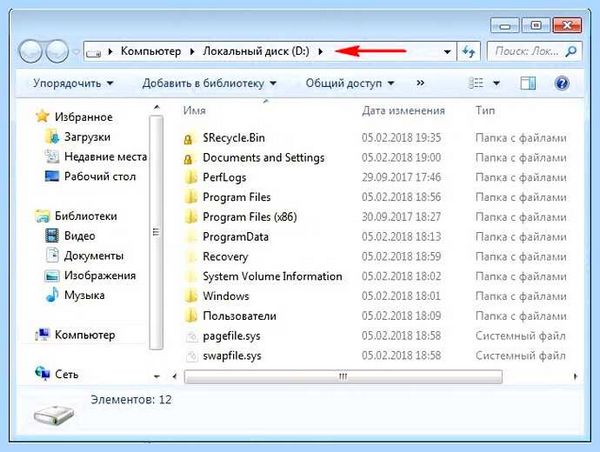Viewport: 600px width, 452px height.
Task: Expand the Добавить в библиотеку menu
Action: 209,83
